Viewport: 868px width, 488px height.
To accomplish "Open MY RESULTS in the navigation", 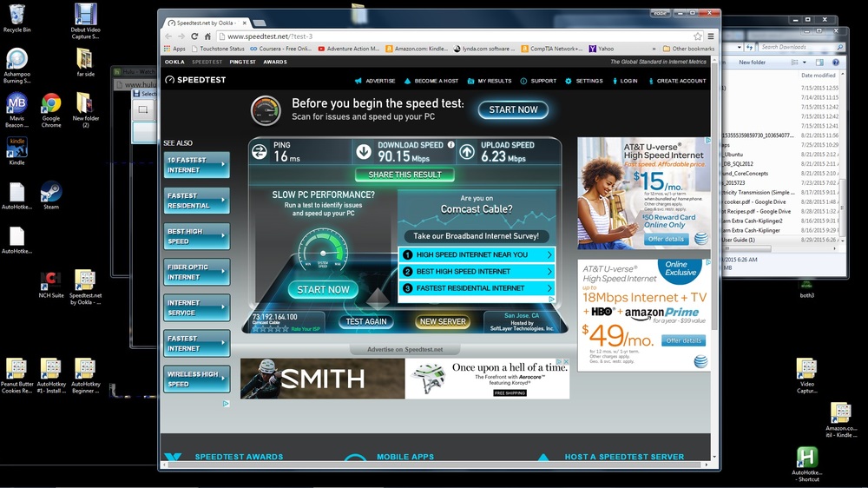I will pyautogui.click(x=490, y=81).
